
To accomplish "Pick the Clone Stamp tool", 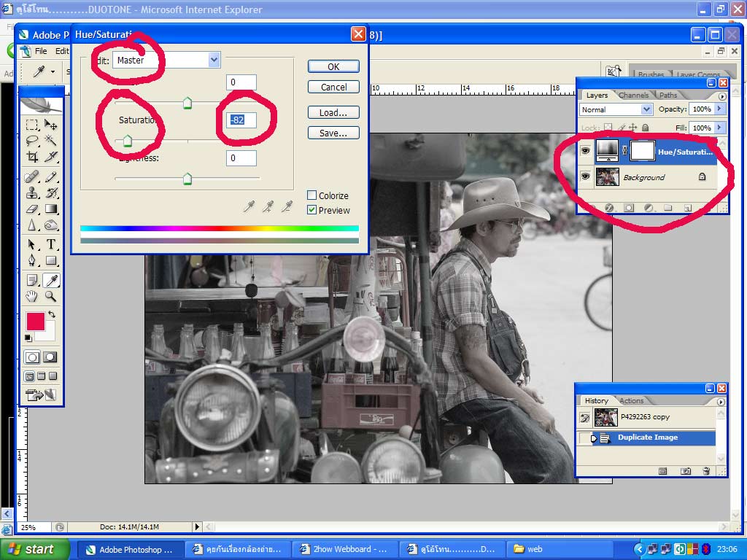I will (32, 193).
